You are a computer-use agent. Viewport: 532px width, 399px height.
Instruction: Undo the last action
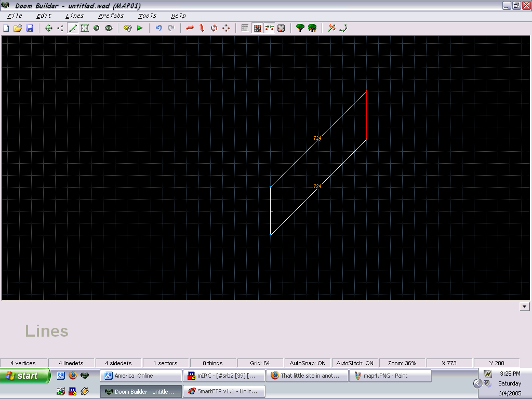158,28
